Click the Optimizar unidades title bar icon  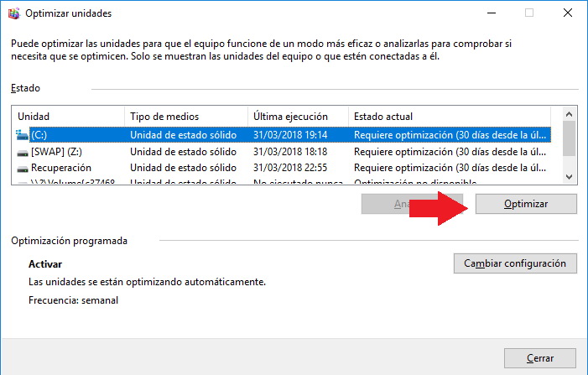pos(13,13)
